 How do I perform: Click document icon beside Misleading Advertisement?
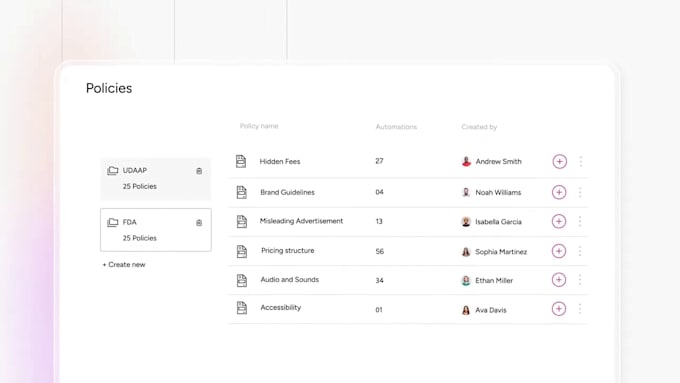[x=242, y=221]
